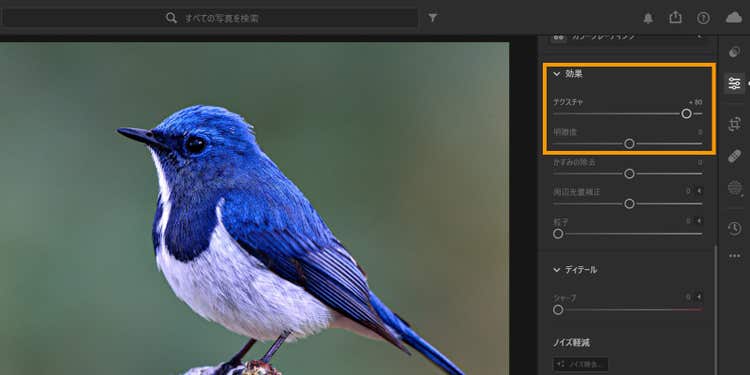The height and width of the screenshot is (375, 750).
Task: Click the かすみの除去 slider handle
Action: click(629, 174)
